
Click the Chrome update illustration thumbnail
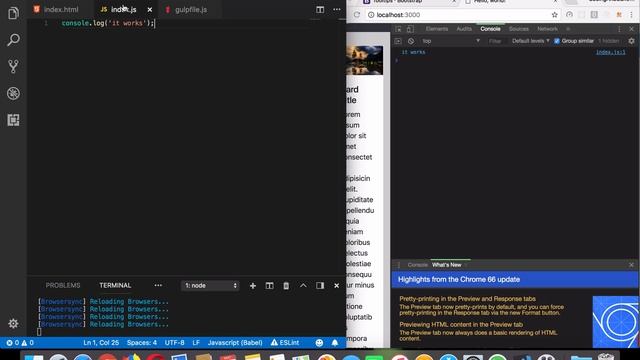pos(615,322)
